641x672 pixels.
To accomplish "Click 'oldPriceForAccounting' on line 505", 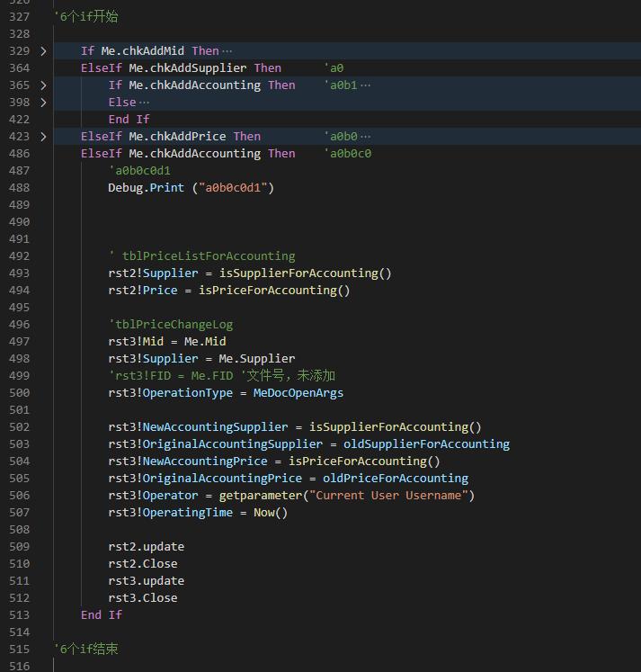I will coord(396,479).
